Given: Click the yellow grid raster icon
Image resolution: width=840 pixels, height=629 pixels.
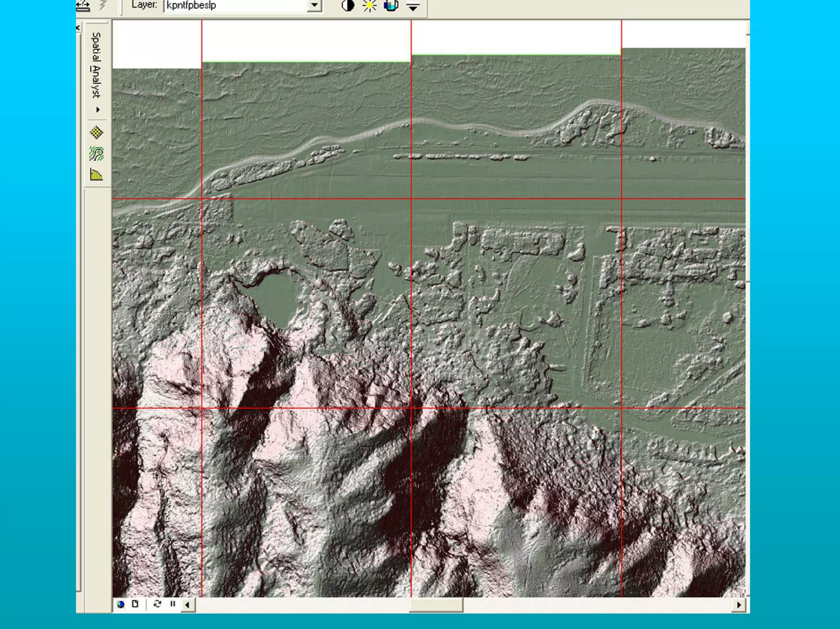Looking at the screenshot, I should coord(96,132).
